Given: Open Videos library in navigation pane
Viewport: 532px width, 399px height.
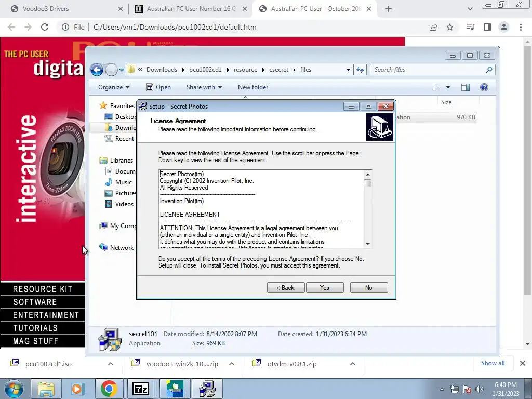Looking at the screenshot, I should [119, 204].
